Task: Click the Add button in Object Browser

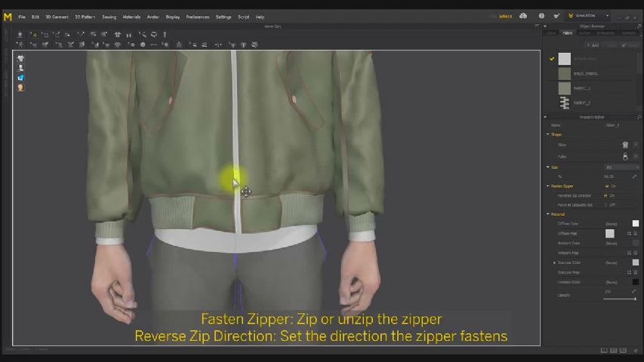Action: [593, 45]
